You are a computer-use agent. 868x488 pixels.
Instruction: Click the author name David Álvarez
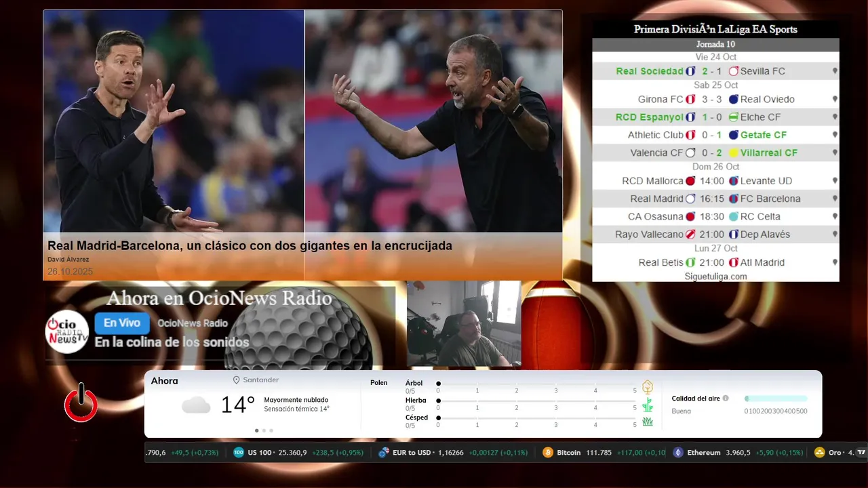click(x=68, y=260)
